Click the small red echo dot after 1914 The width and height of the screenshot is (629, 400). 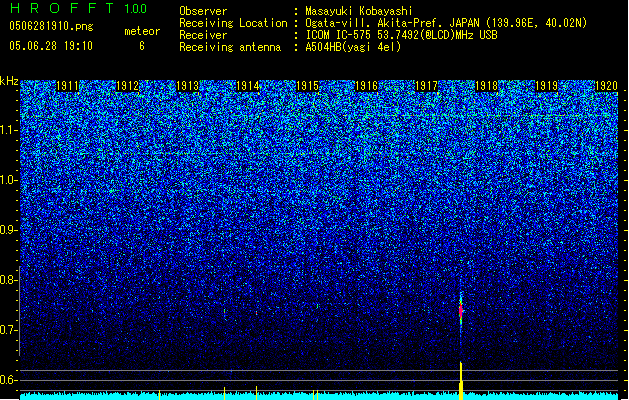click(x=256, y=313)
